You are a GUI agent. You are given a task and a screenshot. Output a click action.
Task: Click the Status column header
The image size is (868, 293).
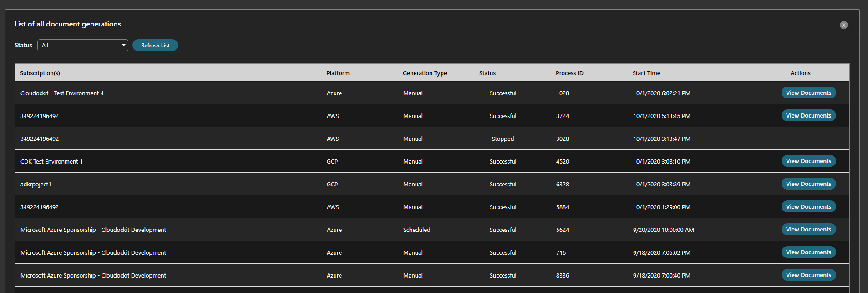[487, 73]
